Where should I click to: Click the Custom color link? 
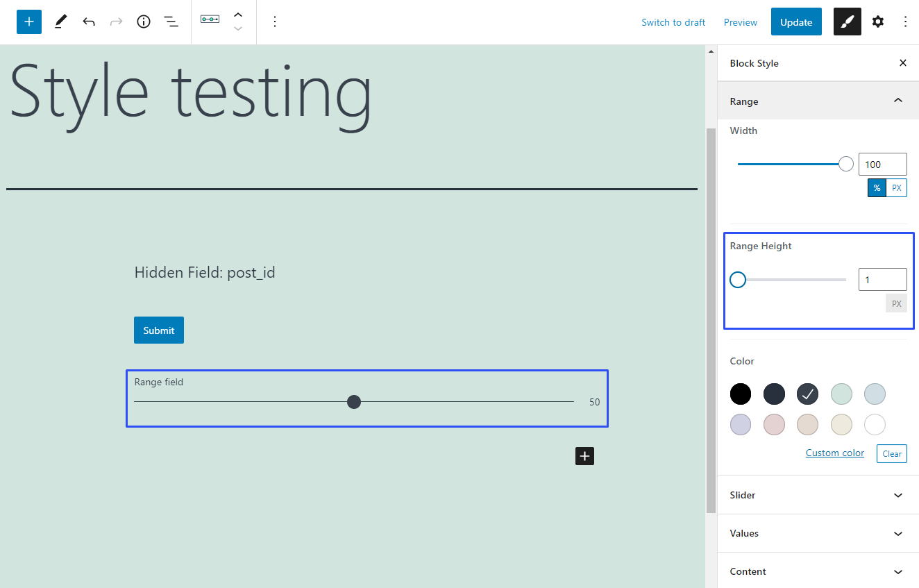[x=834, y=453]
